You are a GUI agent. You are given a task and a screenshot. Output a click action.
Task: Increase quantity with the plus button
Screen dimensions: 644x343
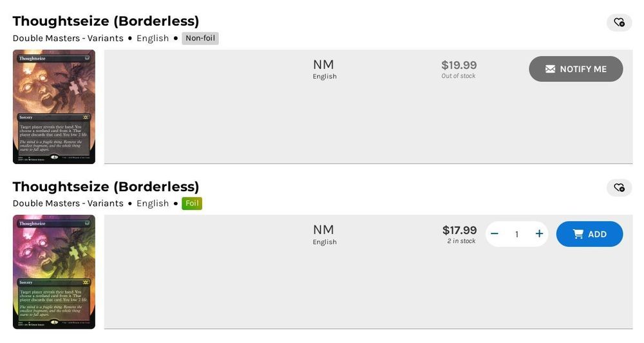coord(539,234)
